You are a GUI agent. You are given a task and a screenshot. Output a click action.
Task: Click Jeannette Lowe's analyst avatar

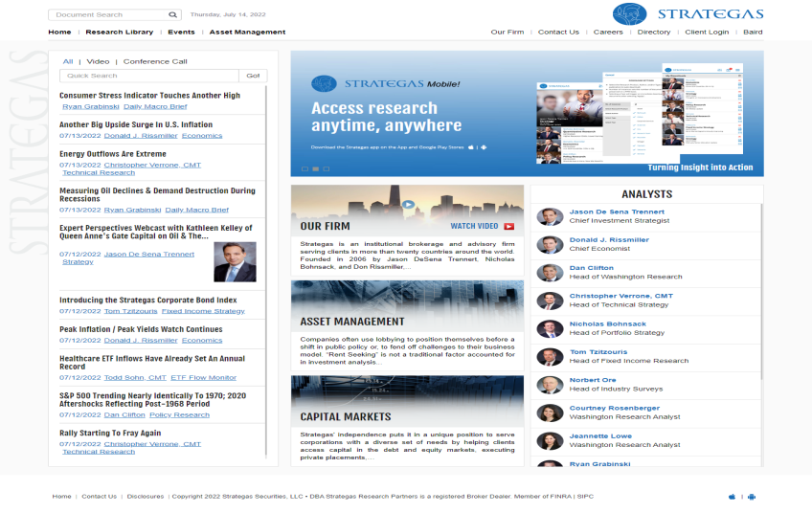(x=550, y=440)
